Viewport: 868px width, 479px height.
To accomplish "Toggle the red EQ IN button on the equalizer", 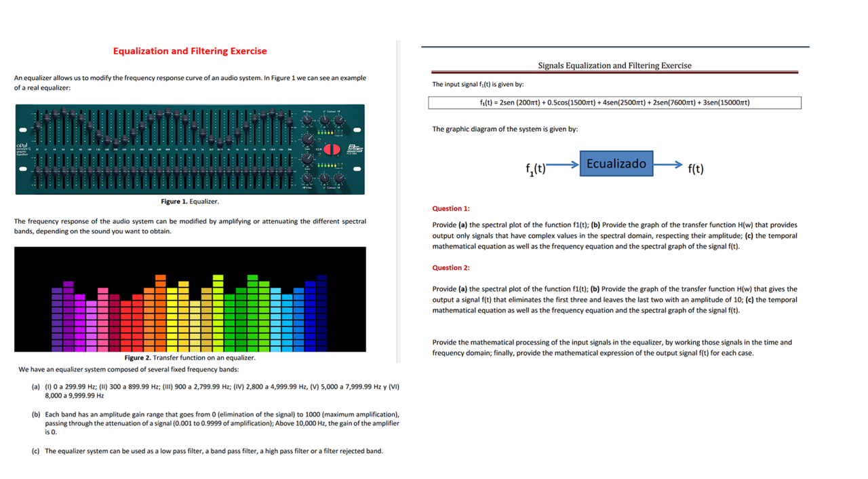I will (x=332, y=149).
